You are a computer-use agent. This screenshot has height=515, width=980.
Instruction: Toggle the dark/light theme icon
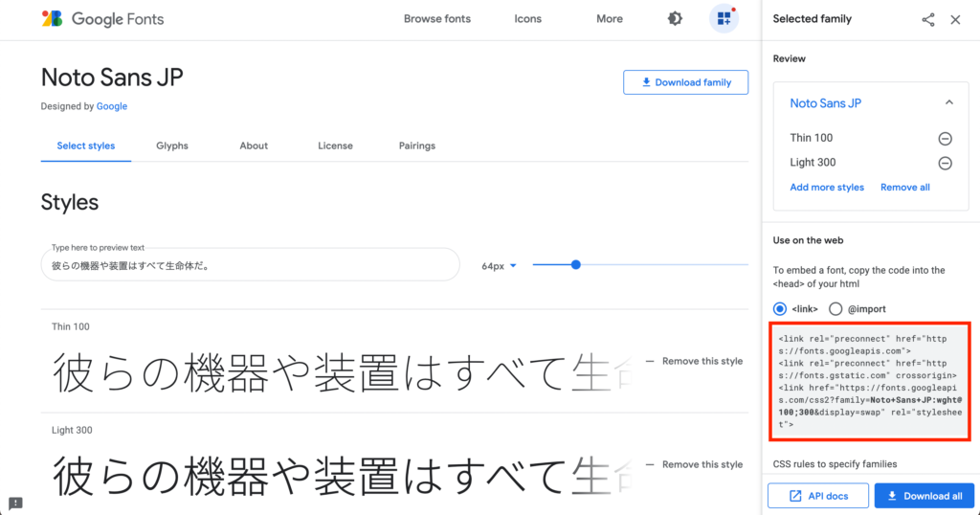point(675,19)
